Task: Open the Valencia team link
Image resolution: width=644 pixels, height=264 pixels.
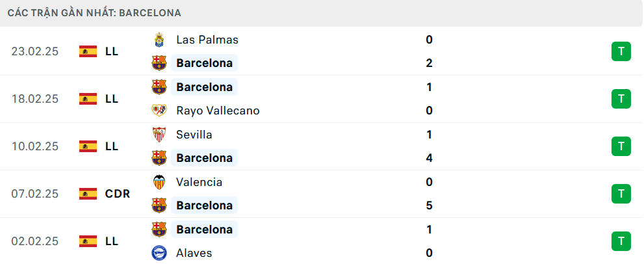Action: tap(199, 182)
